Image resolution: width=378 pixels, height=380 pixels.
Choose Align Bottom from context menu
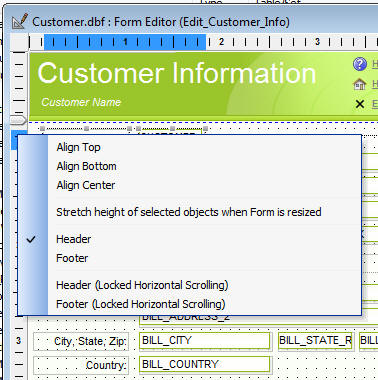click(x=86, y=166)
